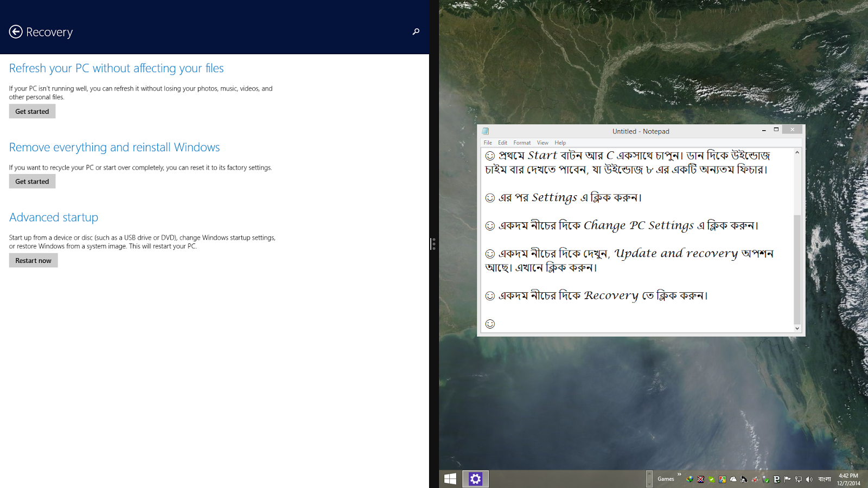Open Notepad Format menu

click(522, 143)
